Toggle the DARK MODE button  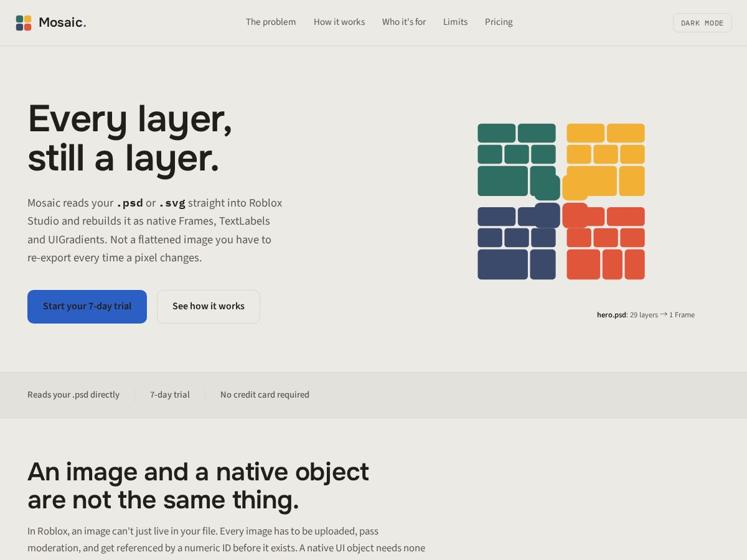coord(702,23)
